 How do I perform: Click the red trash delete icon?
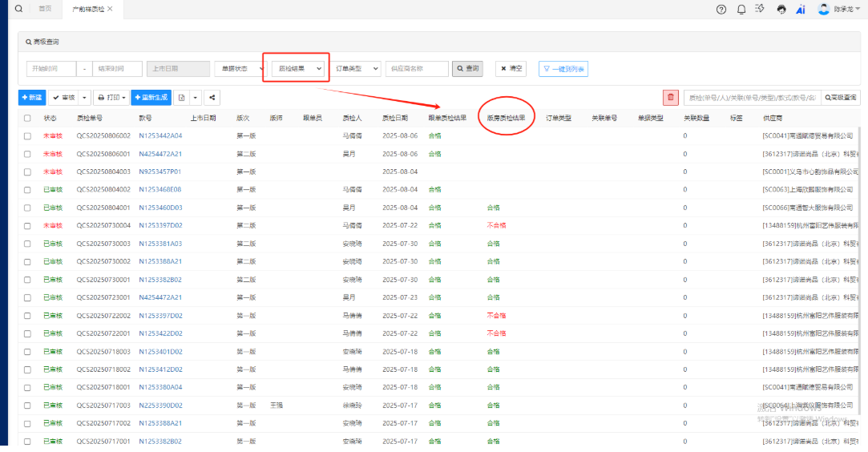670,98
